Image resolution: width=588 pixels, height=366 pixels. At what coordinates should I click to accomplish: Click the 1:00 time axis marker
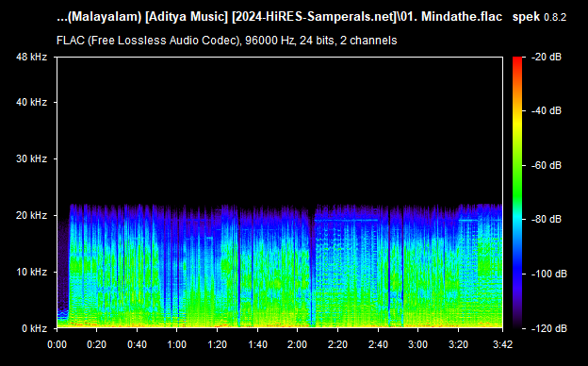pyautogui.click(x=176, y=344)
